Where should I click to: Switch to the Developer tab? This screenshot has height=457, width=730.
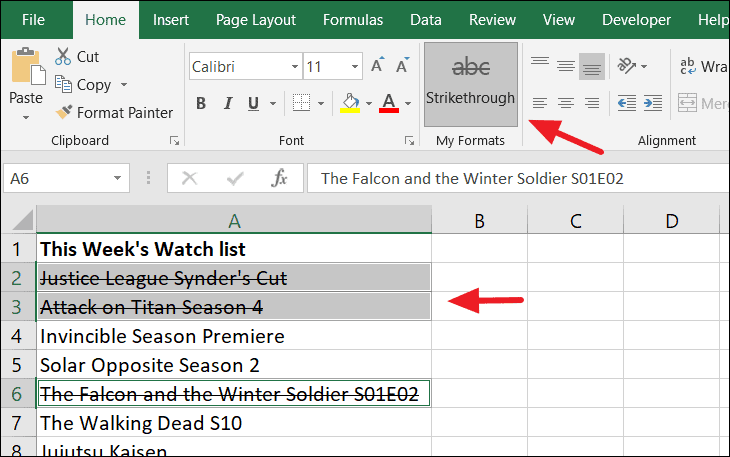[636, 20]
